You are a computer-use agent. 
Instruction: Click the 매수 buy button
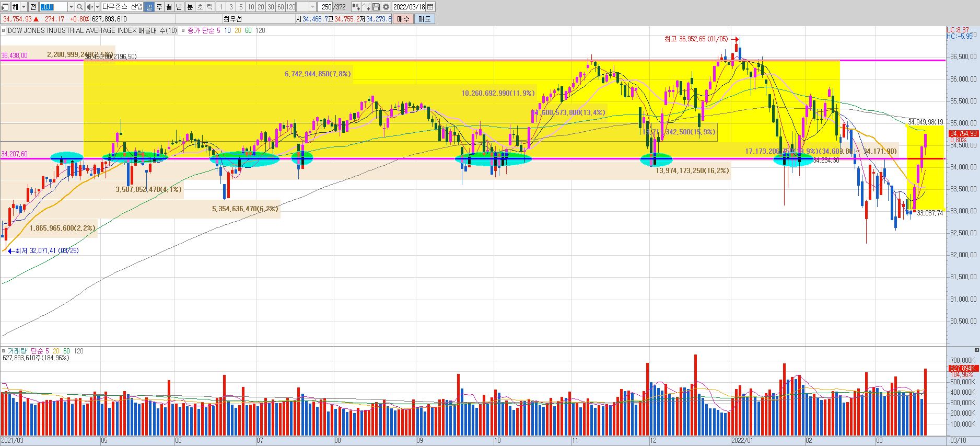[403, 19]
